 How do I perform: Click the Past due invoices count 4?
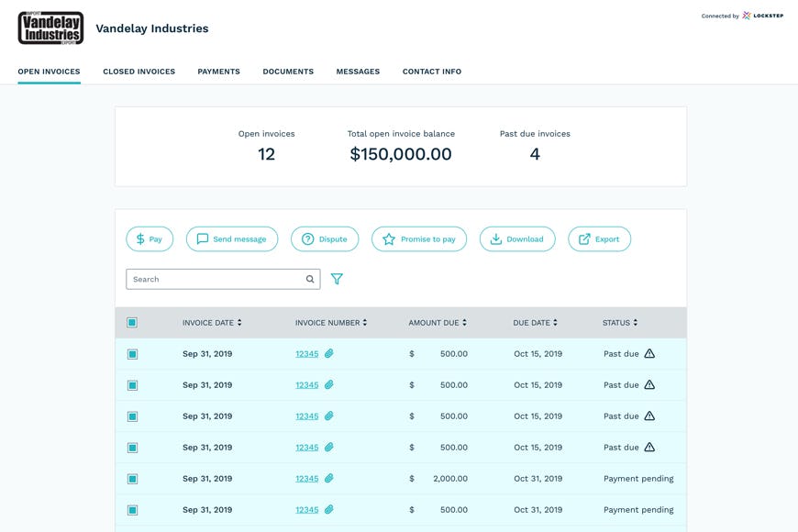[x=535, y=154]
